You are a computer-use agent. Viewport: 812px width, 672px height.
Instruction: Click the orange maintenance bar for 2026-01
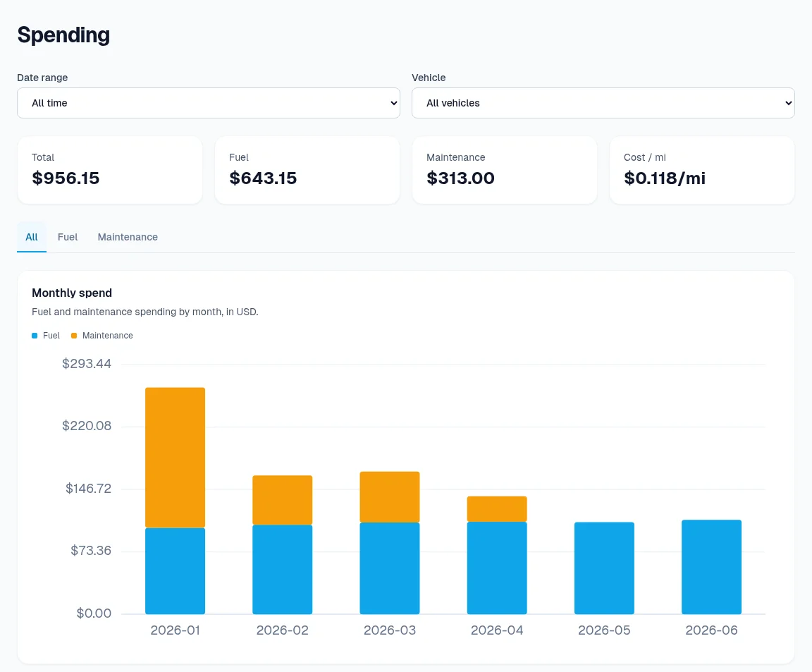click(175, 458)
